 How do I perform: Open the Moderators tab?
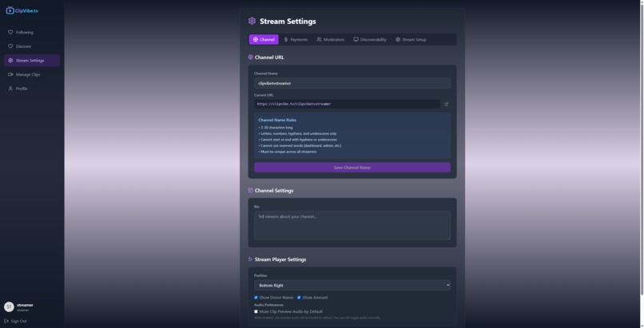(x=331, y=39)
